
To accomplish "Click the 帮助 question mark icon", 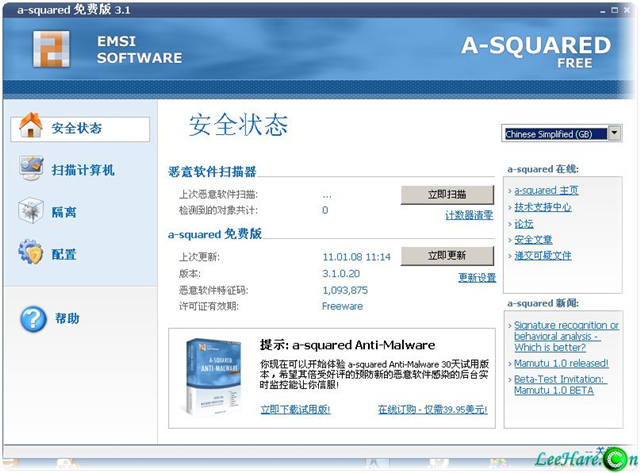I will [x=33, y=319].
